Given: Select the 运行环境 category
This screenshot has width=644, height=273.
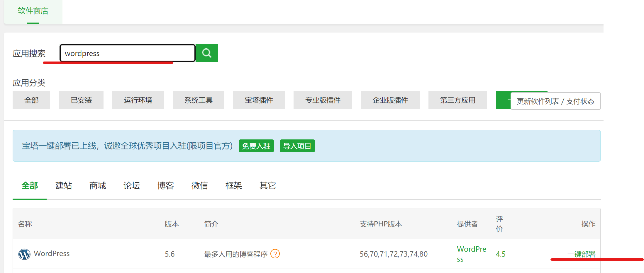Looking at the screenshot, I should [x=138, y=100].
